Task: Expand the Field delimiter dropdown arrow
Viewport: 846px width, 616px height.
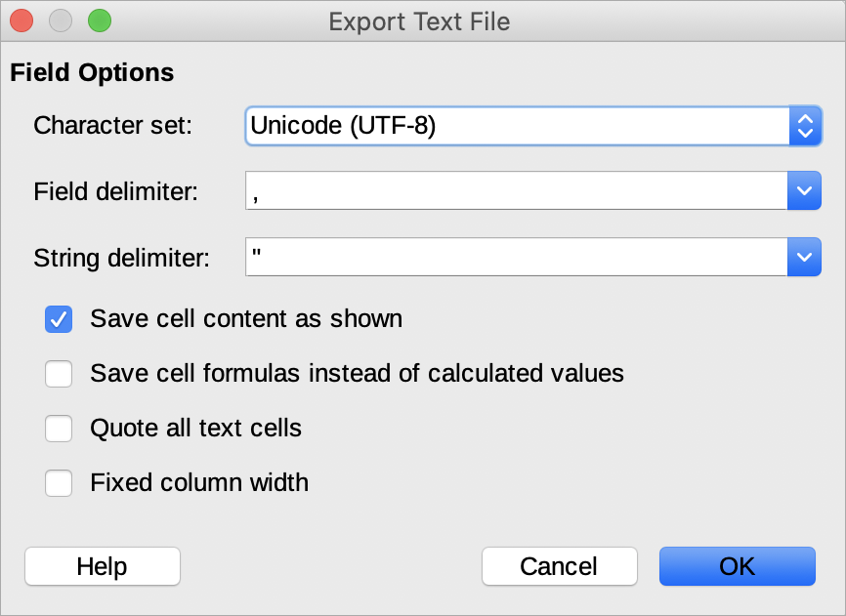Action: point(804,190)
